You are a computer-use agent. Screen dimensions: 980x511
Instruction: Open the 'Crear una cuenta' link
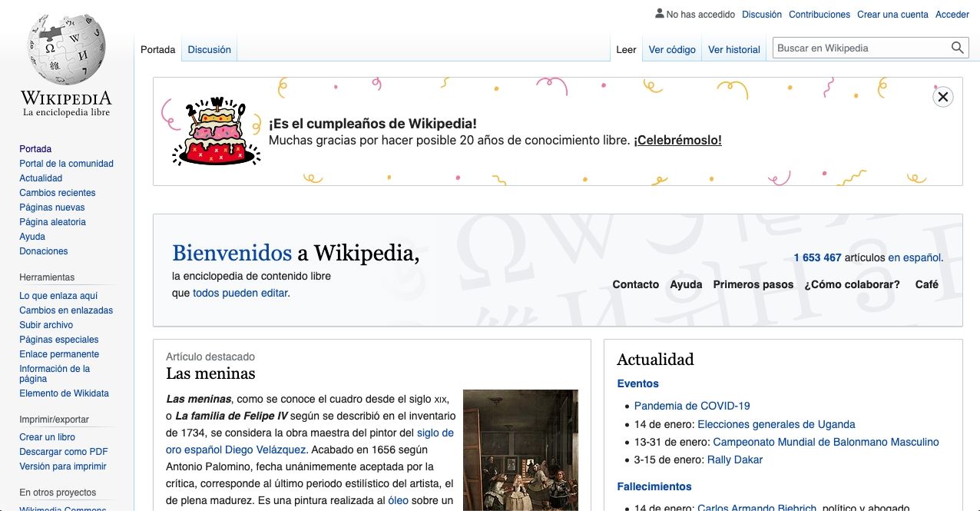click(892, 15)
